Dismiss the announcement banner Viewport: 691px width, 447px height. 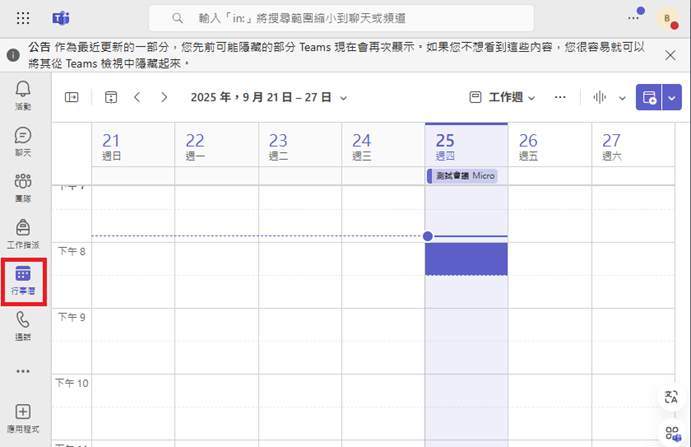(x=670, y=55)
